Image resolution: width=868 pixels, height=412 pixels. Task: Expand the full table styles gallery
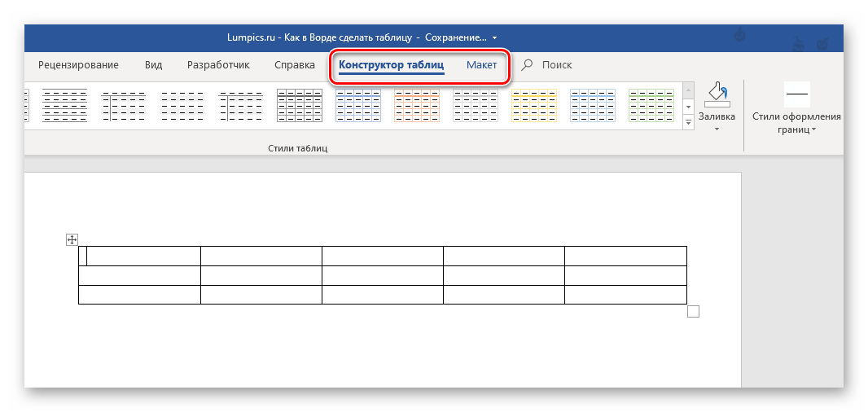pos(688,121)
